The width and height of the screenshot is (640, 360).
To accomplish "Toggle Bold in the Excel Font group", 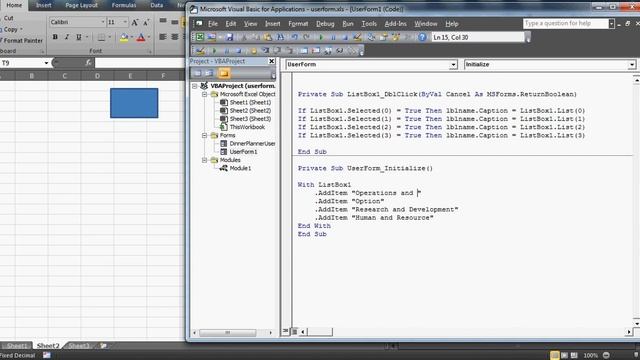I will pos(55,37).
